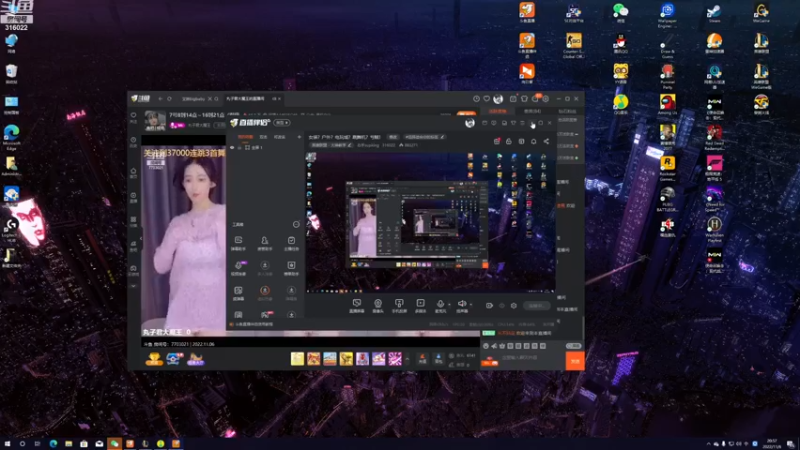The image size is (800, 450).
Task: Open the 主播任务 tool with checkmark icon
Action: [x=291, y=243]
